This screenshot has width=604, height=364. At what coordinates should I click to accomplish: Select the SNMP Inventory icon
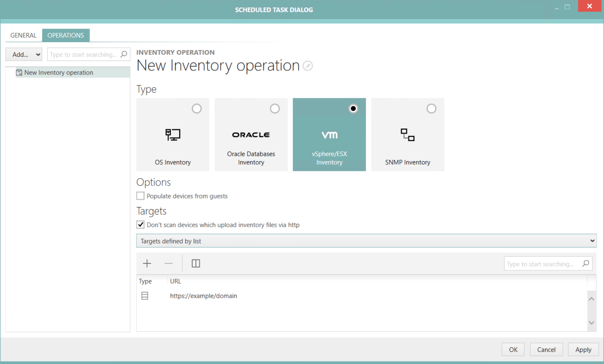(407, 135)
